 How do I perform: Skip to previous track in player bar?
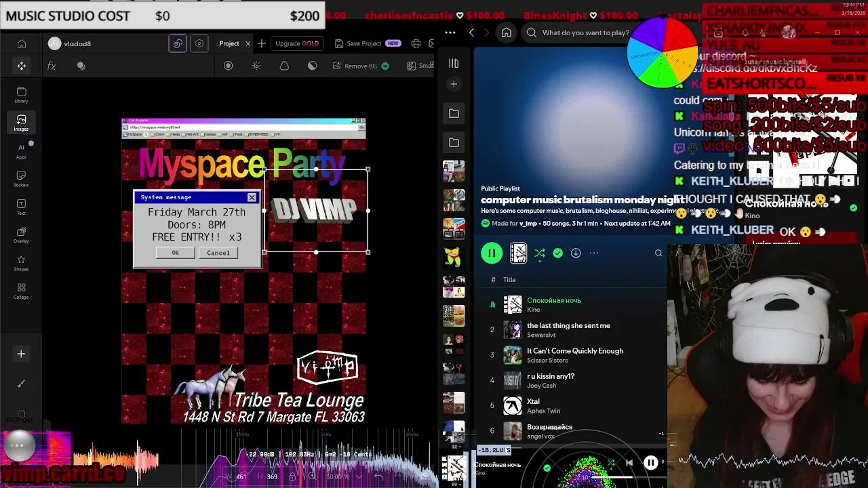(629, 463)
